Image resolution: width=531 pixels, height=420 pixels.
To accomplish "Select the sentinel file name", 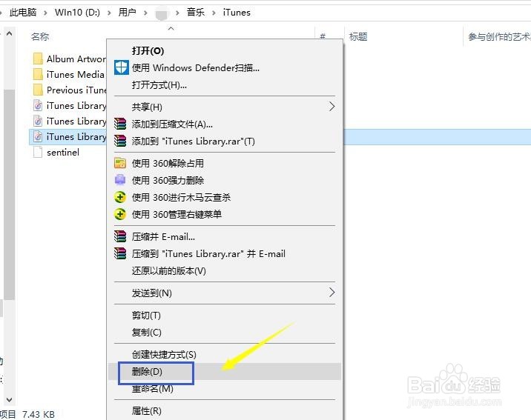I will 63,152.
